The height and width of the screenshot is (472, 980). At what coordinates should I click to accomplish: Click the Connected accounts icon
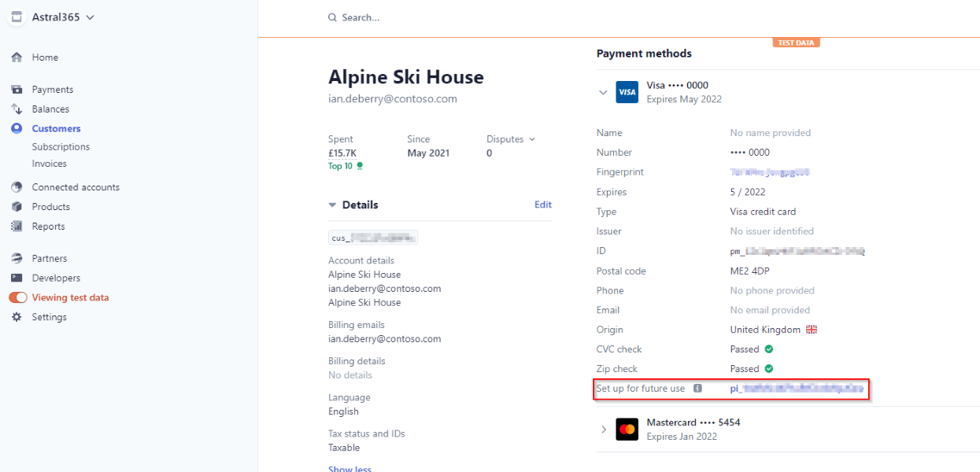click(x=17, y=187)
